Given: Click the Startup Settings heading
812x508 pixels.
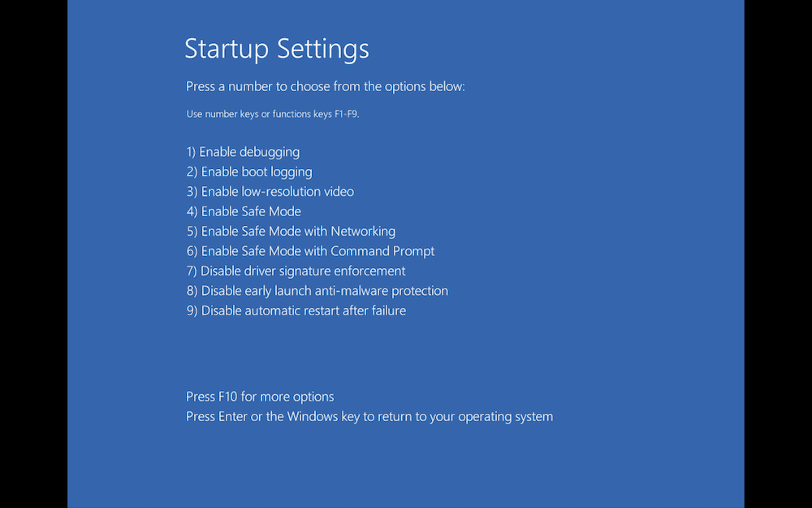Looking at the screenshot, I should coord(277,50).
